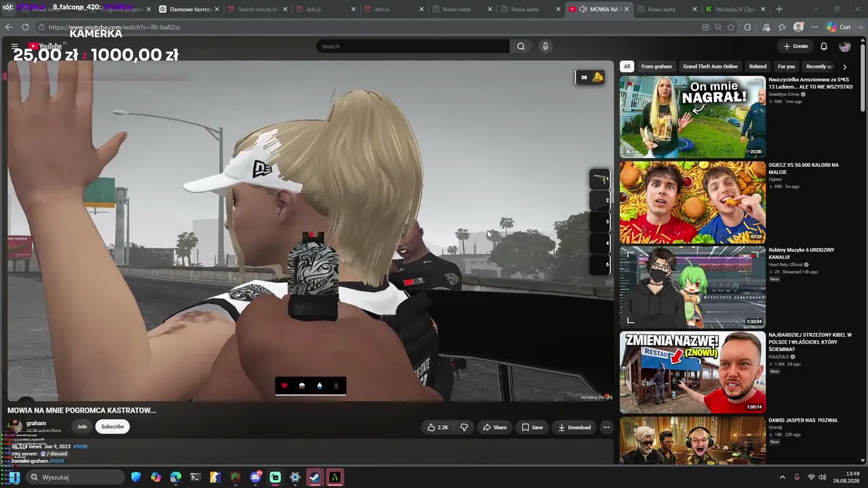Screen dimensions: 868x488
Task: Click the #9098 hashtag link
Action: (x=80, y=447)
